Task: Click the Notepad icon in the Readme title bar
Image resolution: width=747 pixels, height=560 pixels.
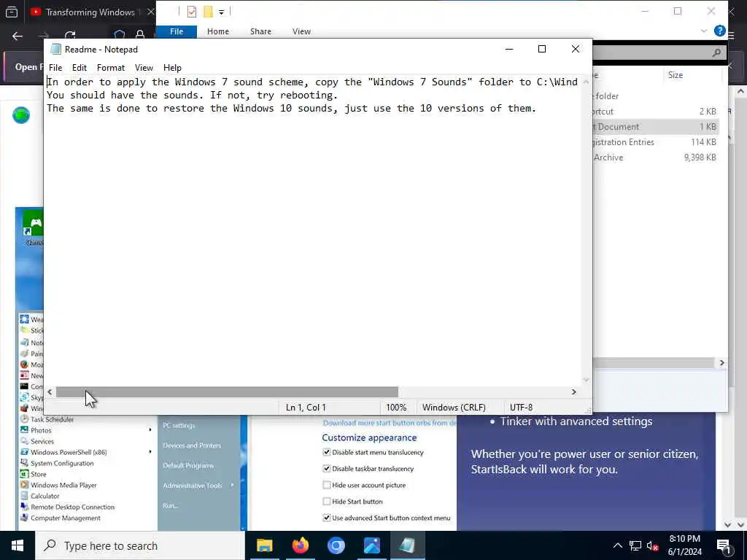Action: point(55,49)
